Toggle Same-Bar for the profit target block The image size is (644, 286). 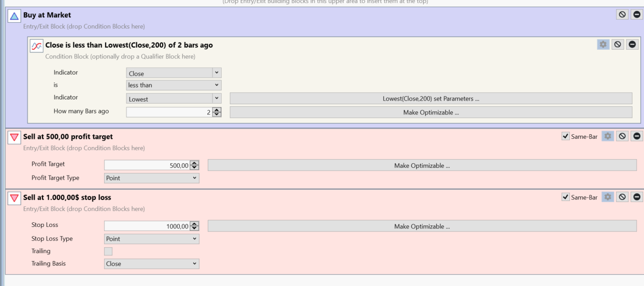click(566, 137)
